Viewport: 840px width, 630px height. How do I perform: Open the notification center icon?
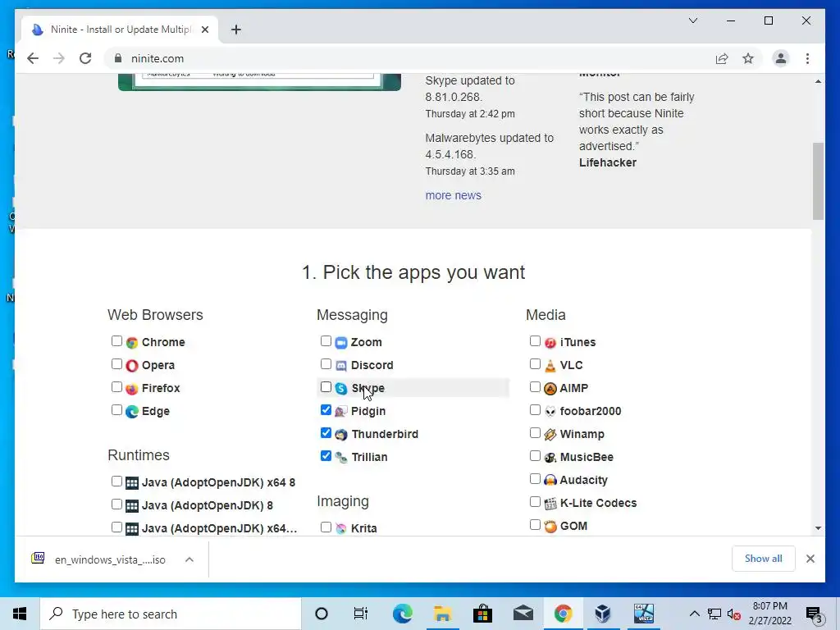point(815,614)
